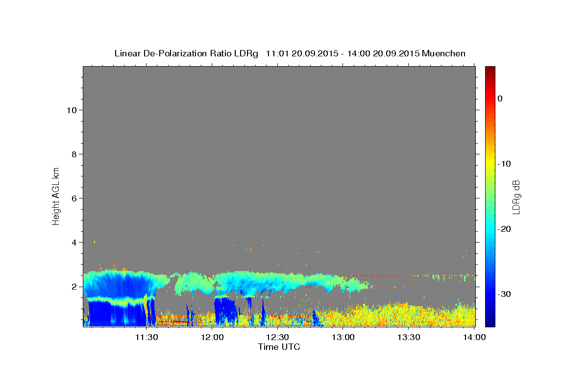Image resolution: width=588 pixels, height=392 pixels.
Task: Click the height tick label 10
Action: coord(72,110)
